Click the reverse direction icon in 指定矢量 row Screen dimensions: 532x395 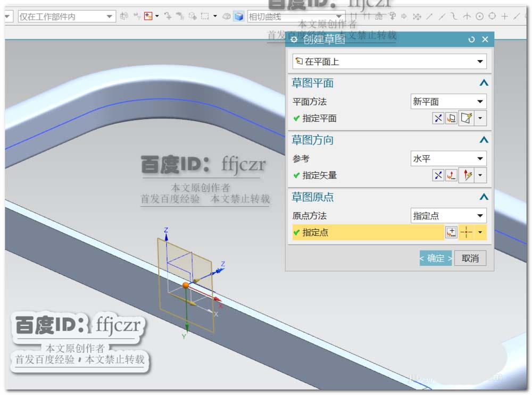click(438, 175)
